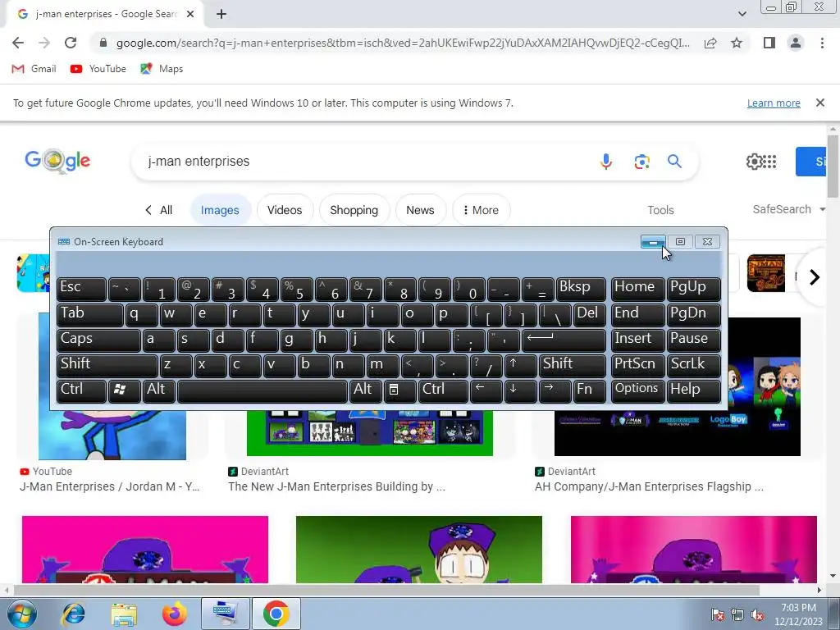Viewport: 840px width, 630px height.
Task: Toggle Caps lock on the keyboard
Action: click(98, 340)
